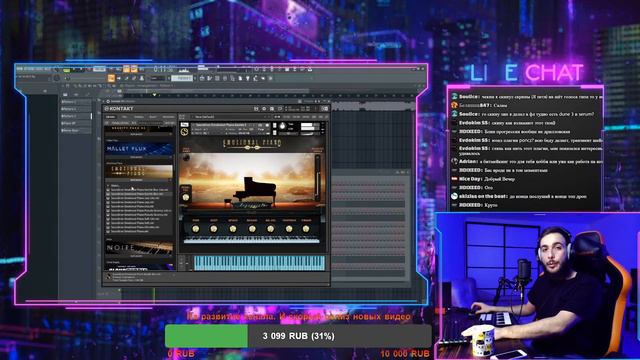Click the leftmost gold knob under the piano image
The height and width of the screenshot is (360, 640).
[x=196, y=229]
